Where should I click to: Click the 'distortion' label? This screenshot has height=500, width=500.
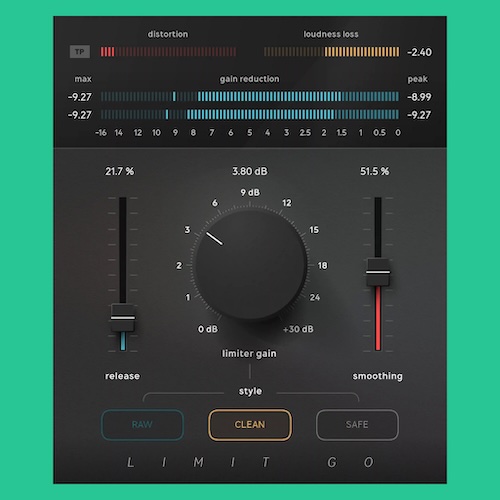[x=168, y=34]
